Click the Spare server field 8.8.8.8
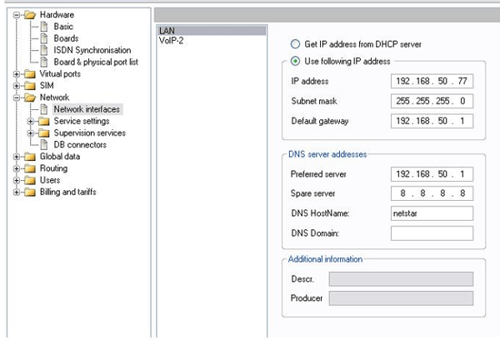 coord(432,193)
